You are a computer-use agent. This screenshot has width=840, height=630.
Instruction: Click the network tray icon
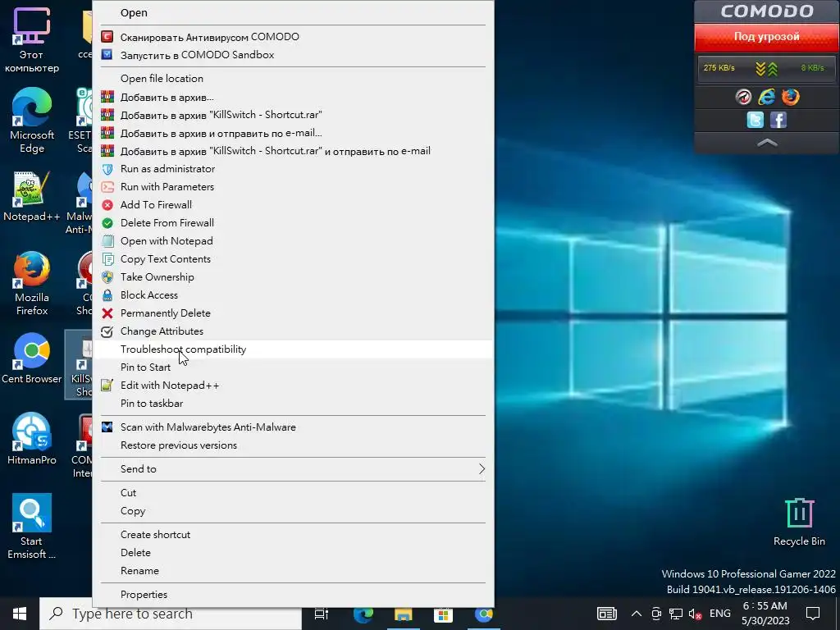click(x=676, y=614)
